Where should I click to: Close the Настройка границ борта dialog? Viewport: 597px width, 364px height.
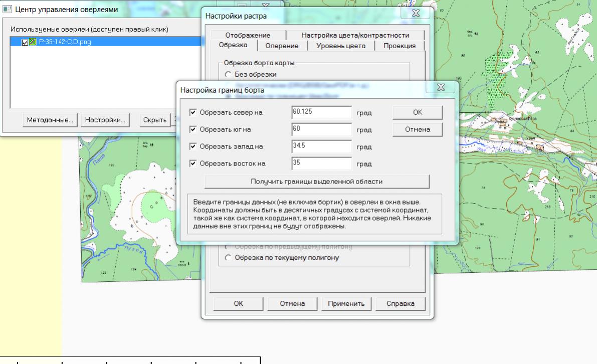pyautogui.click(x=442, y=88)
